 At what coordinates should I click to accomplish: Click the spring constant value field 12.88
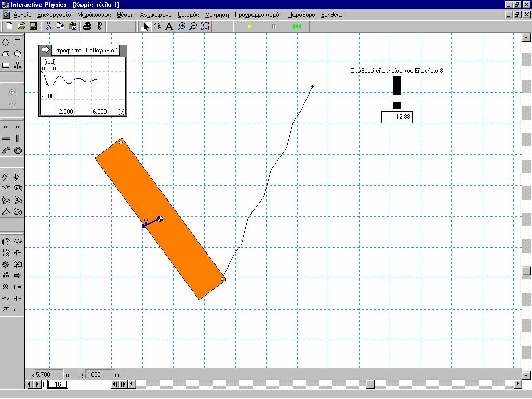tap(396, 117)
